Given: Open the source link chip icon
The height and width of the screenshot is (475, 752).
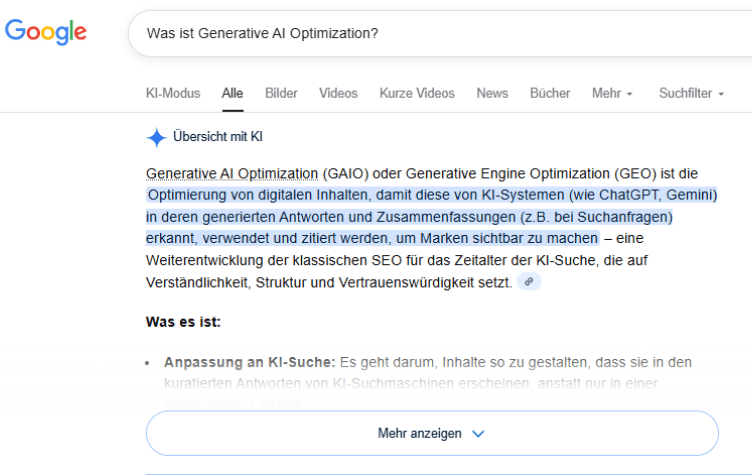Looking at the screenshot, I should coord(530,282).
